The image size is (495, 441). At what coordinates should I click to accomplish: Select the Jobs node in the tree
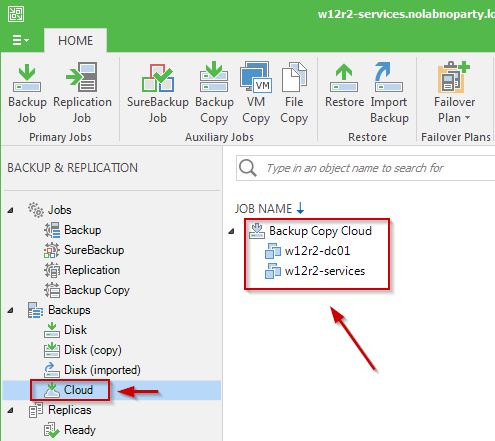point(60,210)
